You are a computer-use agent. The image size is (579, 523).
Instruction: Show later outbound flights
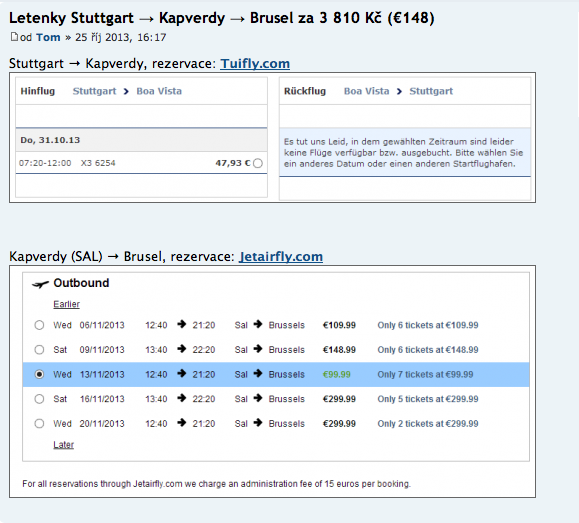(64, 444)
